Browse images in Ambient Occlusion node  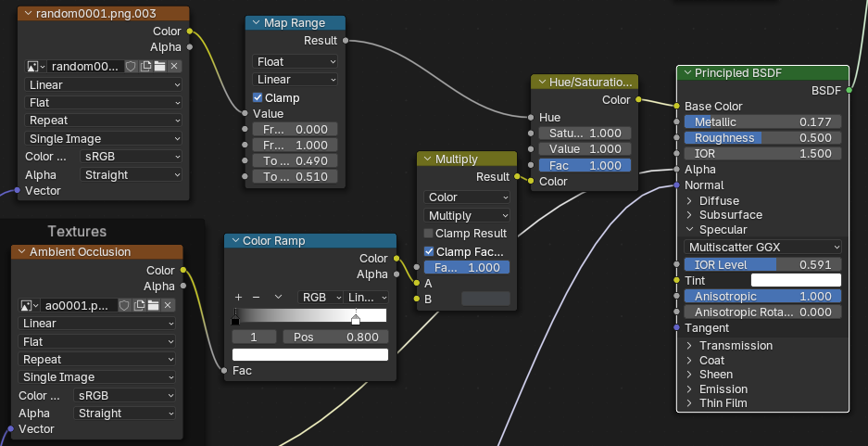pyautogui.click(x=29, y=305)
